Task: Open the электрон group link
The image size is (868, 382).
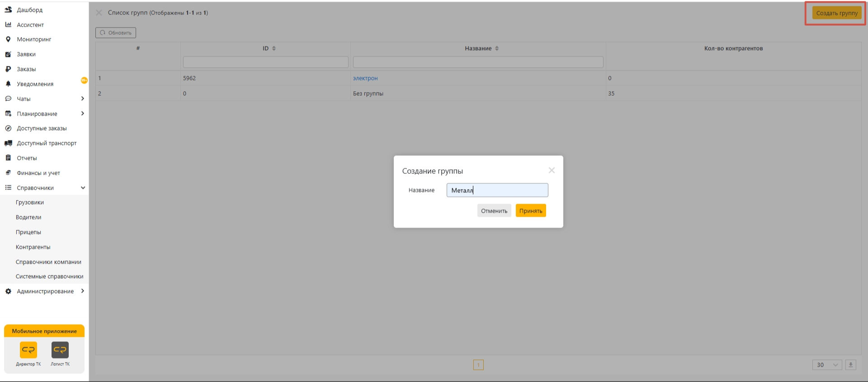Action: 365,78
